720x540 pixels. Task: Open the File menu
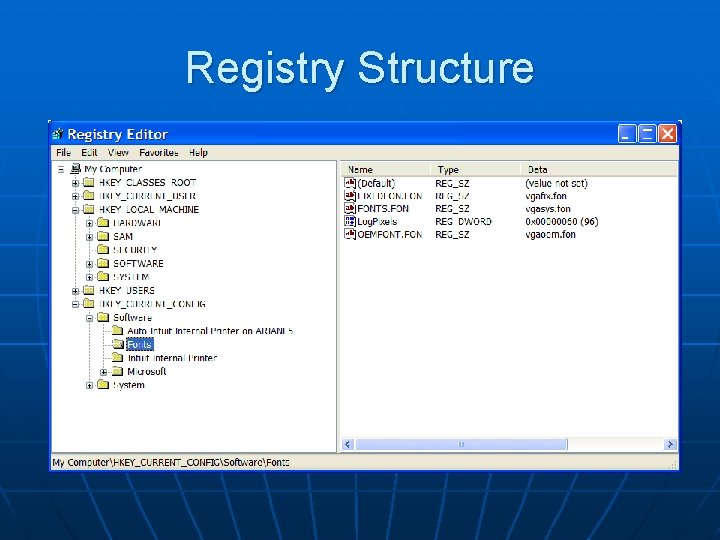click(63, 152)
